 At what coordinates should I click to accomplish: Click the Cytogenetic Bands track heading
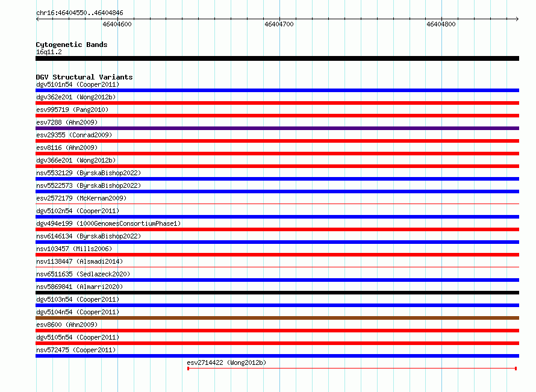[x=72, y=45]
